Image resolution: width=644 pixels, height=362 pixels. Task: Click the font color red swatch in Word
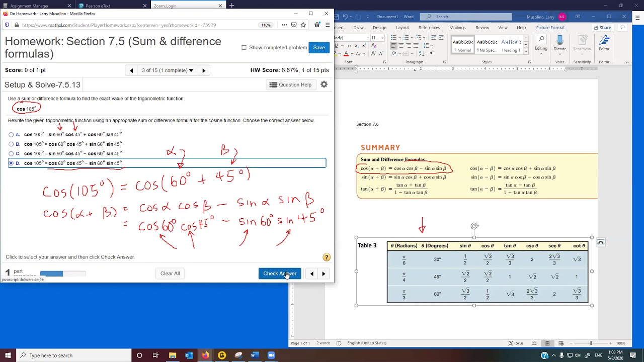coord(346,54)
